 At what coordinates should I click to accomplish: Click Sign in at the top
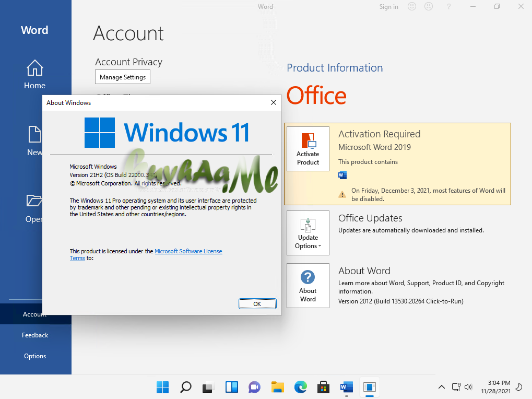[388, 6]
